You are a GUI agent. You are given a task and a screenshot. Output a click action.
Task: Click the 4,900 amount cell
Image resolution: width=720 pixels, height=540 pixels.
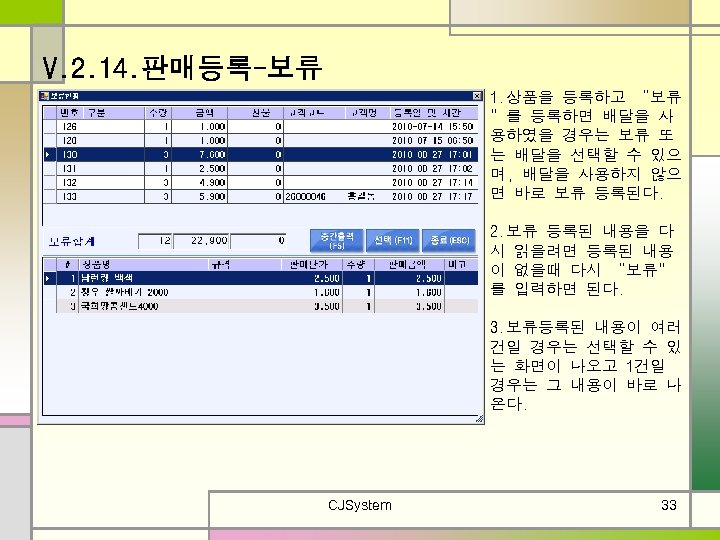pos(200,183)
